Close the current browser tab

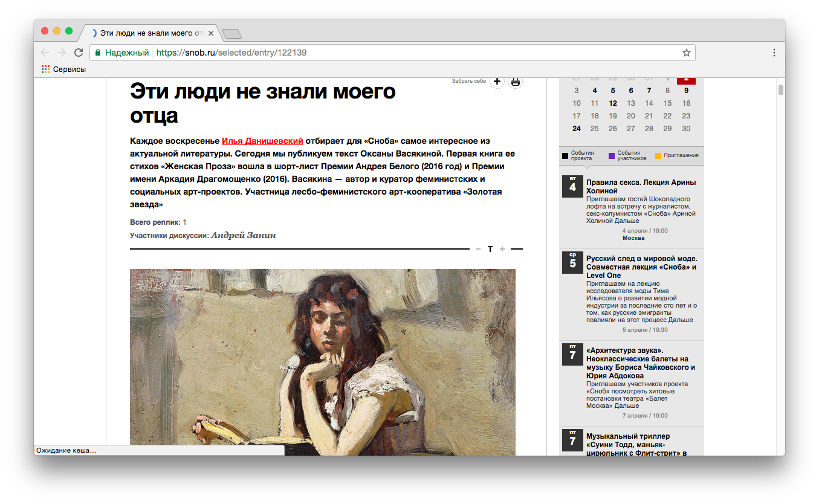(x=211, y=33)
